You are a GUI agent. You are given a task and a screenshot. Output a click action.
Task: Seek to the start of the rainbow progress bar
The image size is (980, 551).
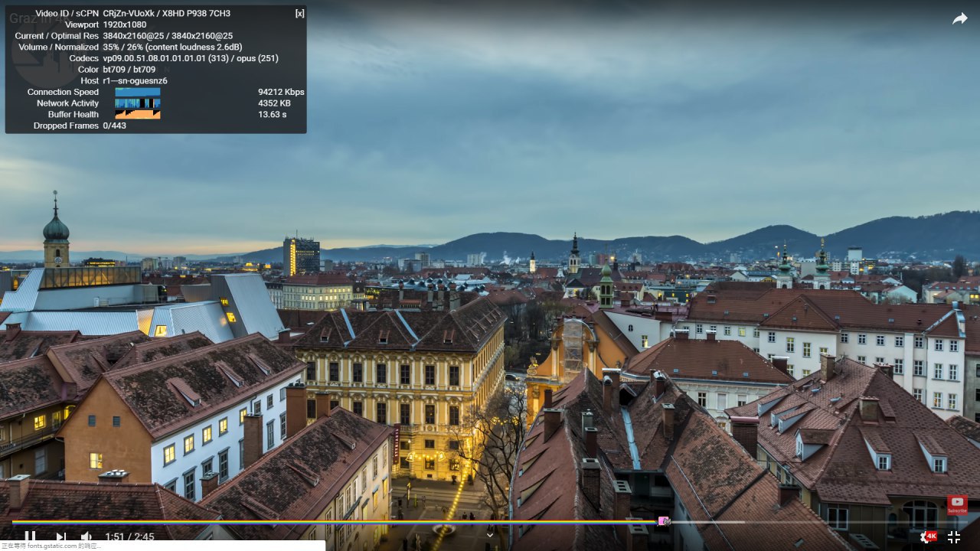pyautogui.click(x=15, y=522)
